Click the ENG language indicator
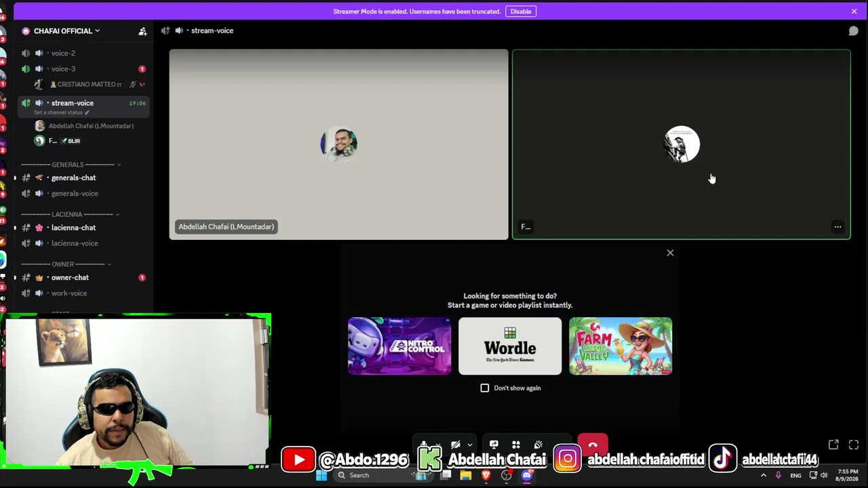The width and height of the screenshot is (868, 488). click(796, 476)
